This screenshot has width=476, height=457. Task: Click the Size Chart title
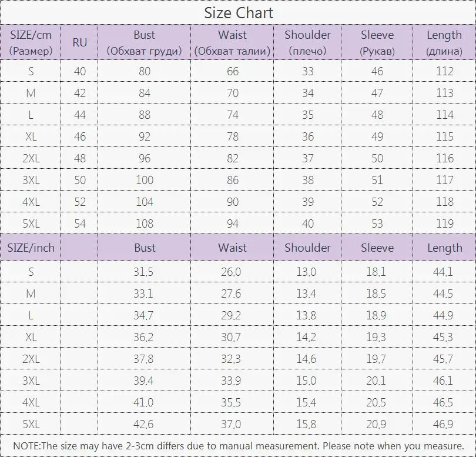coord(239,13)
